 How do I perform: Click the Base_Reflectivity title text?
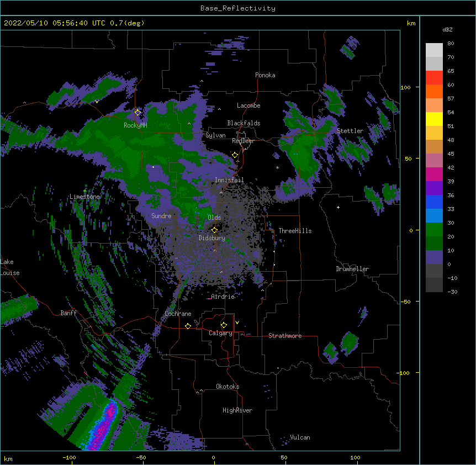point(238,8)
